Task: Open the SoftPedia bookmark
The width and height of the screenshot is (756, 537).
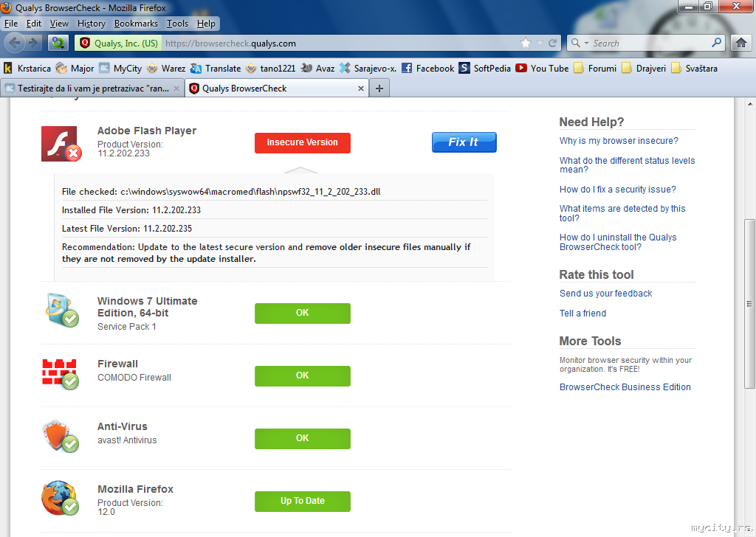Action: [484, 69]
